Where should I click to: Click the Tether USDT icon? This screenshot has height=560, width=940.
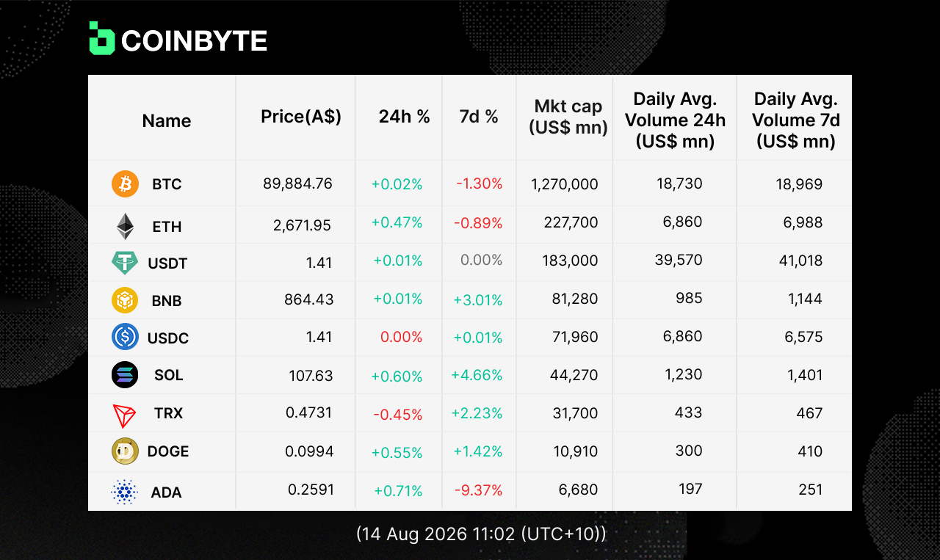125,263
